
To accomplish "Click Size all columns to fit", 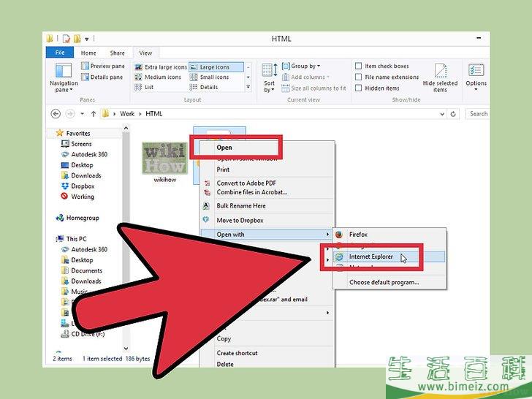I will click(313, 88).
